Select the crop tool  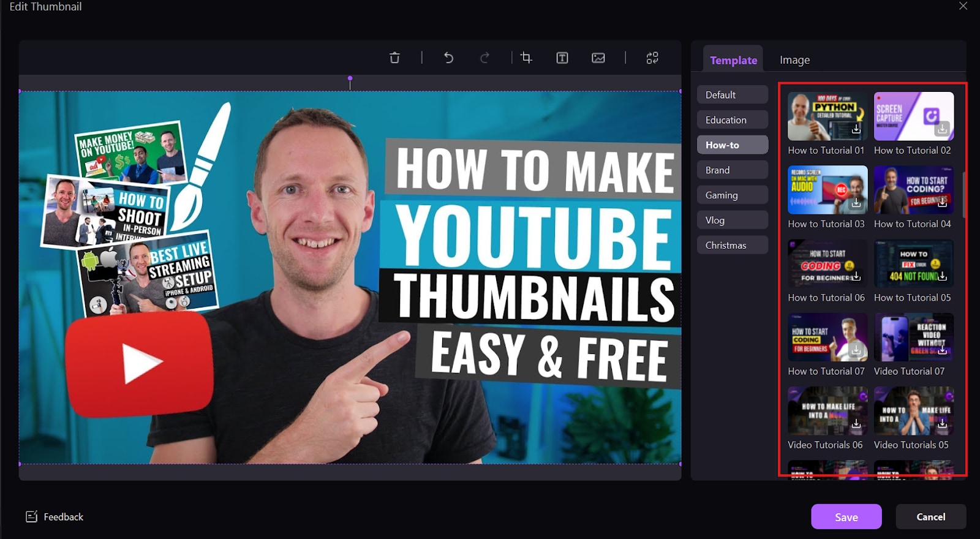[x=526, y=58]
